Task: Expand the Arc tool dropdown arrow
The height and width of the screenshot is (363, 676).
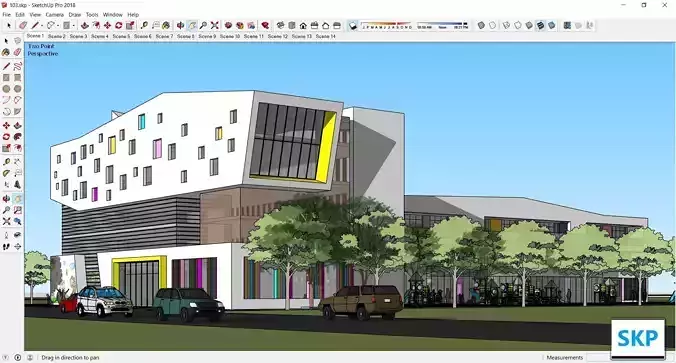Action: (58, 26)
